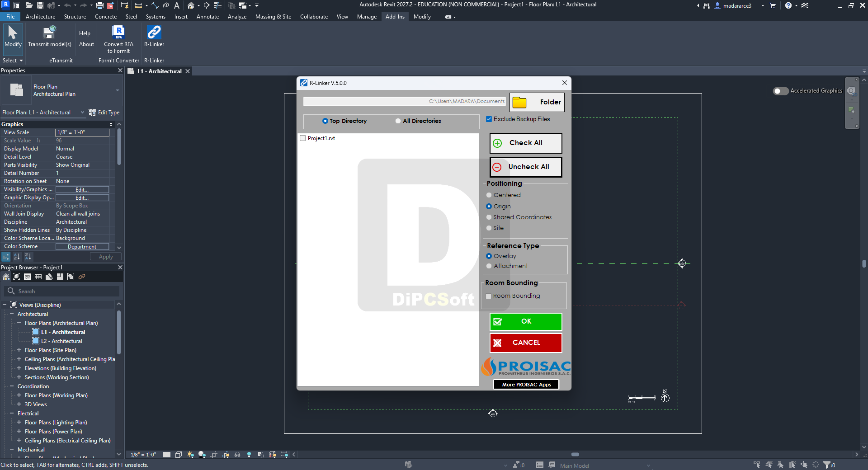Click Project Browser Revit Links chain icon
Image resolution: width=868 pixels, height=470 pixels.
82,277
